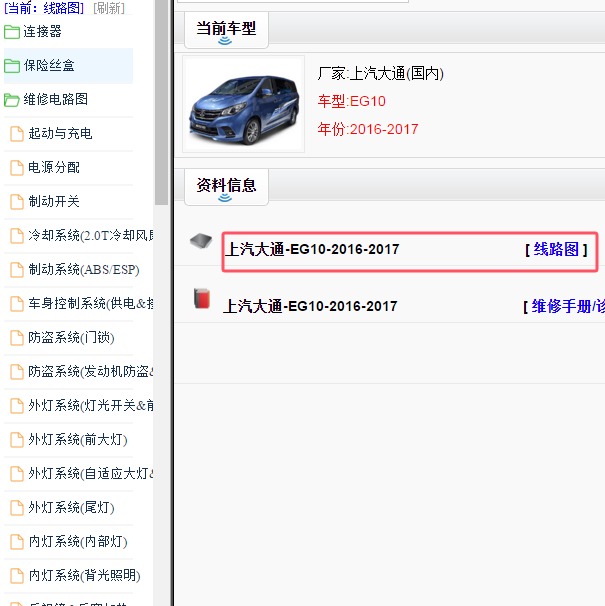The image size is (605, 606).
Task: Click the document icon beside 外灯系统(尾灯)
Action: click(x=17, y=508)
